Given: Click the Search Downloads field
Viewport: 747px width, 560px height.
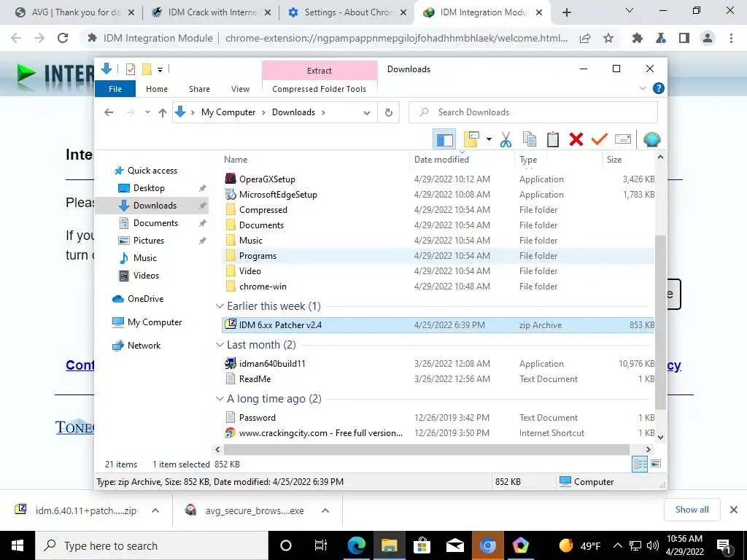Looking at the screenshot, I should point(533,112).
